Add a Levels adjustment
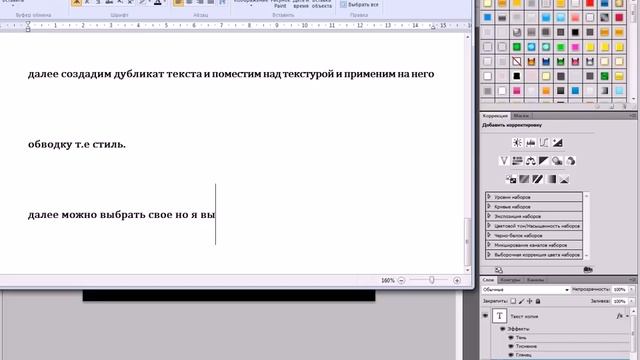 pos(531,143)
